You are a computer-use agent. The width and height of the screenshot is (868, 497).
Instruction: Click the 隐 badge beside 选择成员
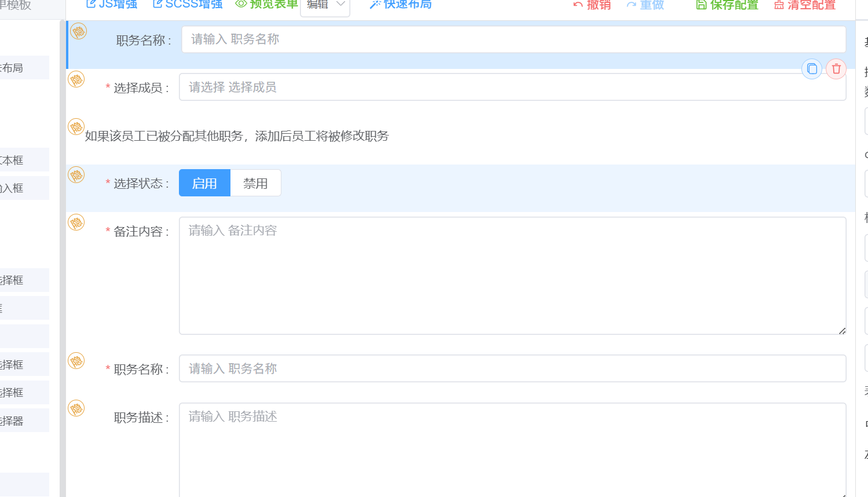[76, 79]
